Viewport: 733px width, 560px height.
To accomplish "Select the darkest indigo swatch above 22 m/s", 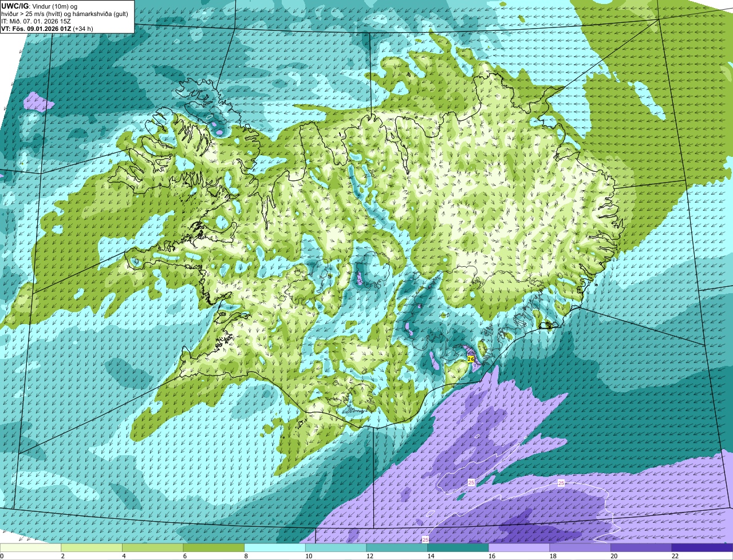I will tap(702, 547).
